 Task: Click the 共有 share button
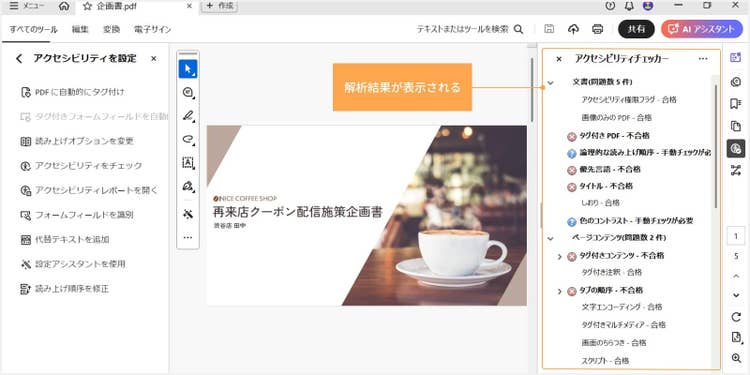636,29
